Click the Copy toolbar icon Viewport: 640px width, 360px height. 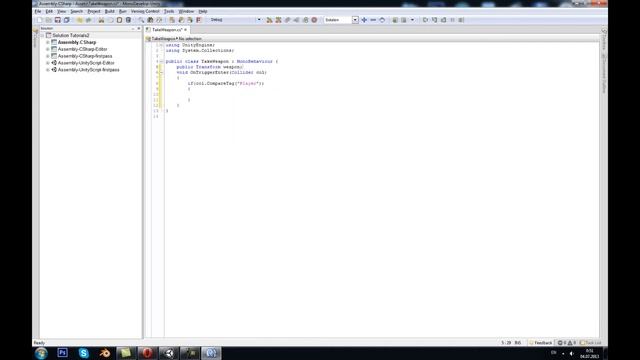point(110,20)
